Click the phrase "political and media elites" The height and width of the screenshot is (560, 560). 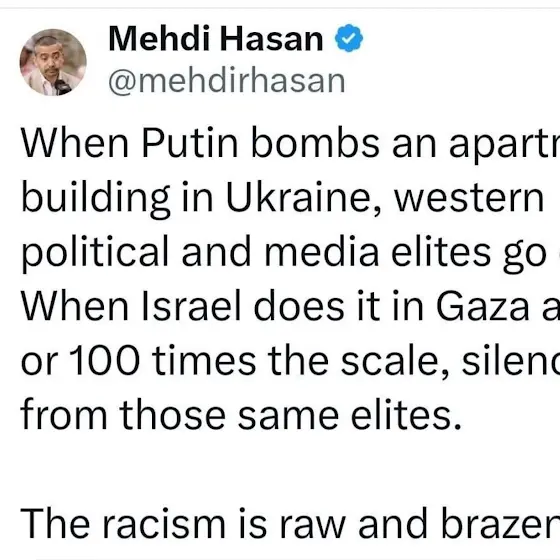point(256,252)
